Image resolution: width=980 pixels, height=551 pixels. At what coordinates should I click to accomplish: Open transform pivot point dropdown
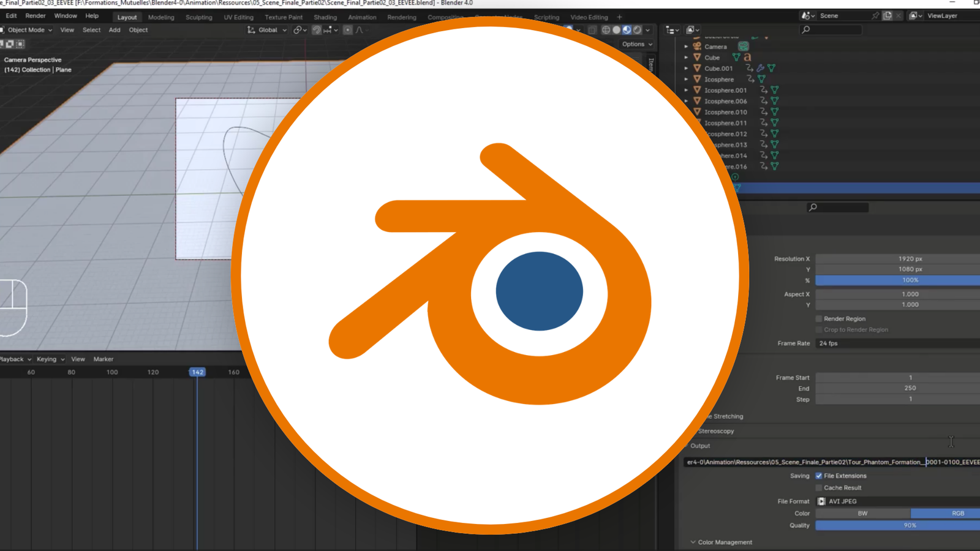tap(300, 29)
